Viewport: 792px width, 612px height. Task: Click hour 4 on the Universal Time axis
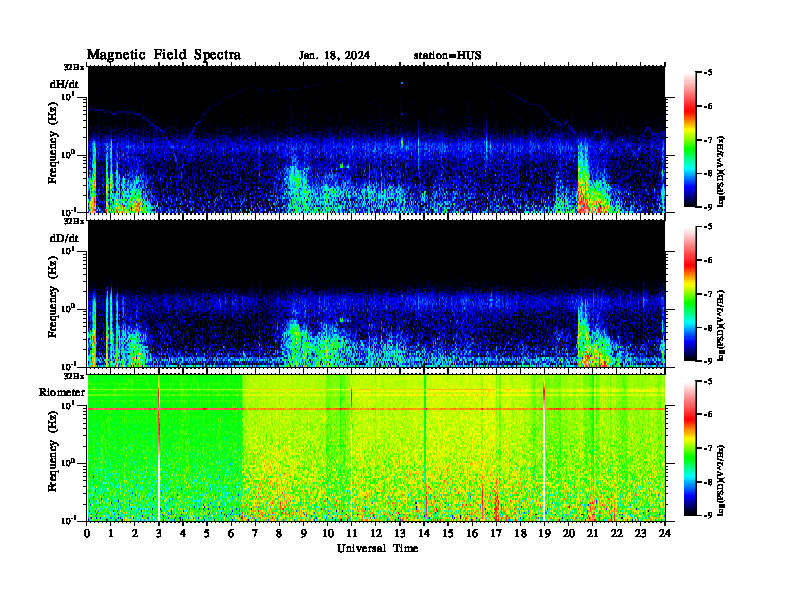[183, 533]
